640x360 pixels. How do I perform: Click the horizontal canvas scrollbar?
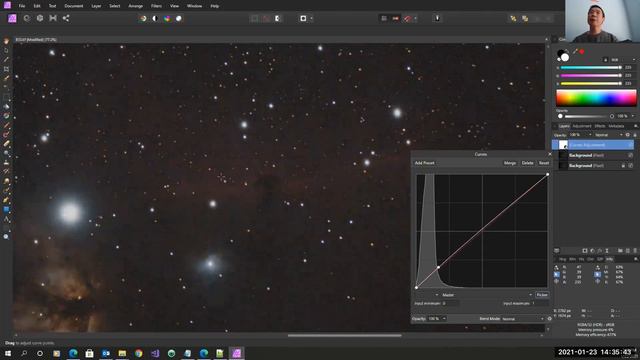(x=344, y=336)
